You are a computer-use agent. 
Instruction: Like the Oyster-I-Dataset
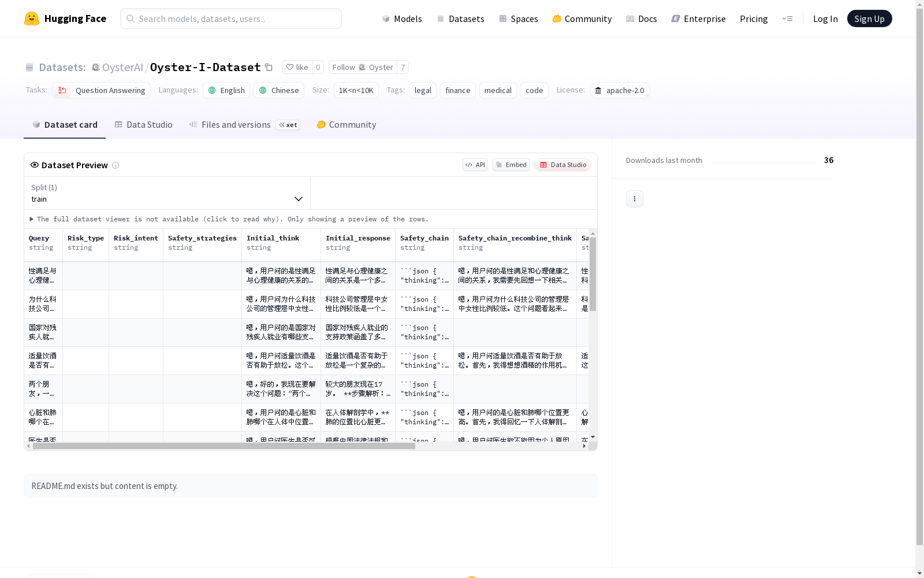pyautogui.click(x=297, y=67)
